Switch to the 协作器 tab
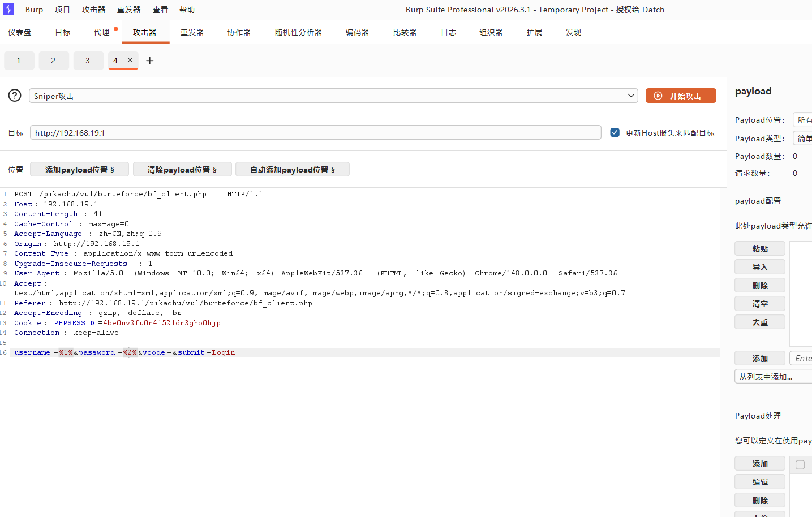Image resolution: width=812 pixels, height=517 pixels. (x=239, y=32)
